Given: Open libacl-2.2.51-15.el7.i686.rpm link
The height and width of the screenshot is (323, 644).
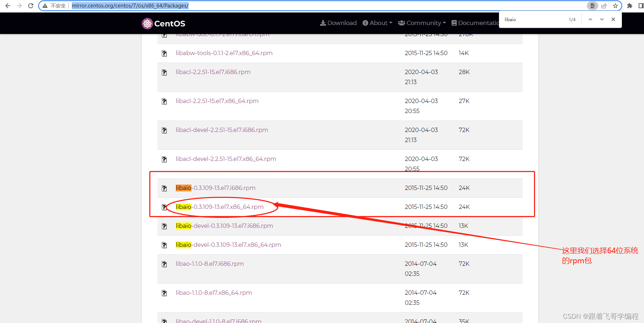Looking at the screenshot, I should coord(213,72).
